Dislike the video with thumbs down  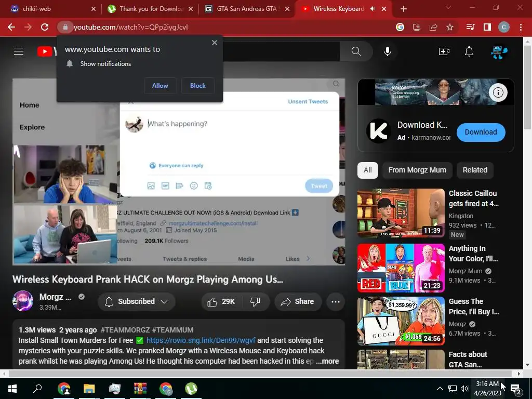pyautogui.click(x=255, y=302)
